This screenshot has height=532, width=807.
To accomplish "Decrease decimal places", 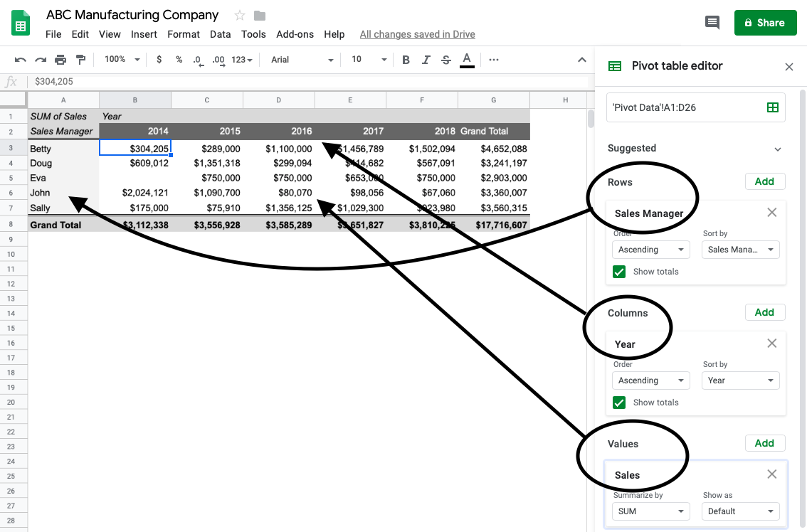I will click(198, 59).
